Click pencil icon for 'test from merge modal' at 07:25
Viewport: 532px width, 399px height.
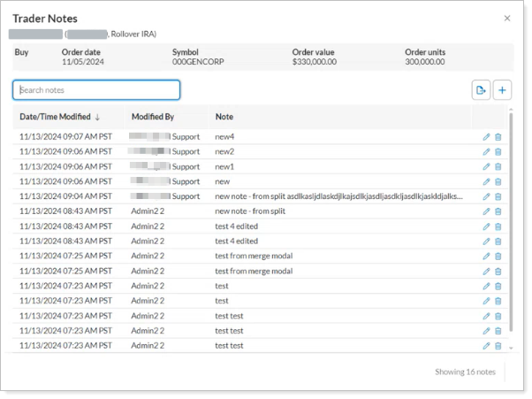pyautogui.click(x=486, y=256)
